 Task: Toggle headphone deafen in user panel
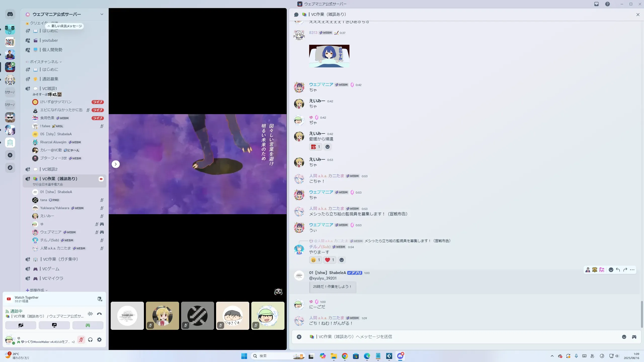tap(90, 340)
